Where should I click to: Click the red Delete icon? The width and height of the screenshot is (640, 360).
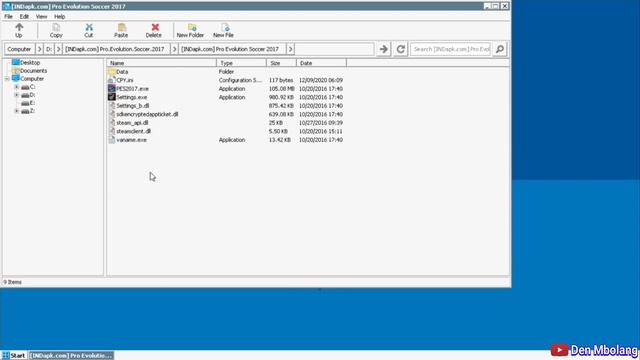click(155, 27)
